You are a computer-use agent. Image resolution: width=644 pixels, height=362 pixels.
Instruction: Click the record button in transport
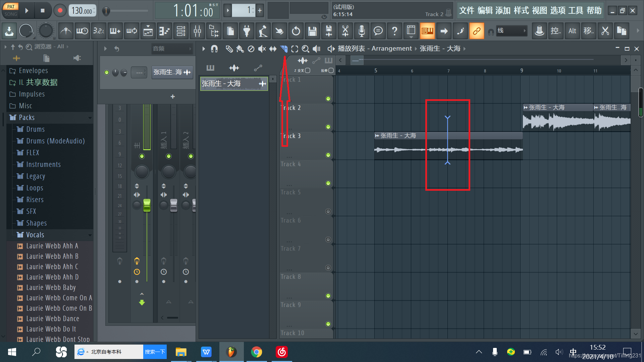click(x=60, y=10)
